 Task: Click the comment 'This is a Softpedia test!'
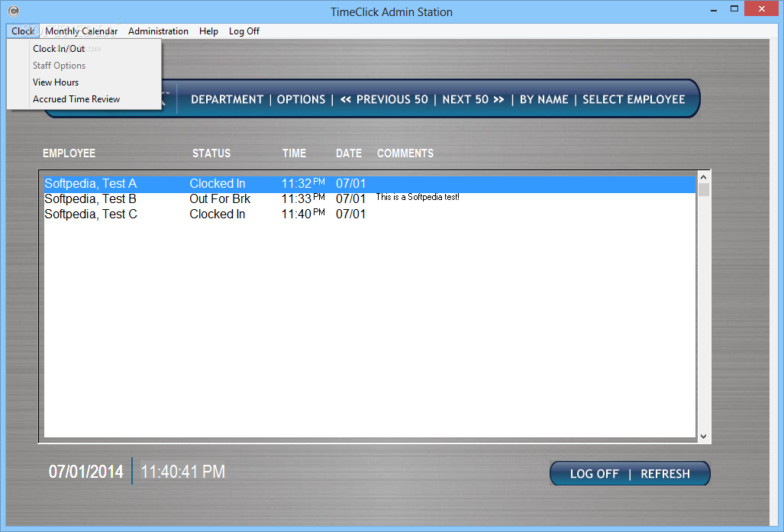(418, 197)
